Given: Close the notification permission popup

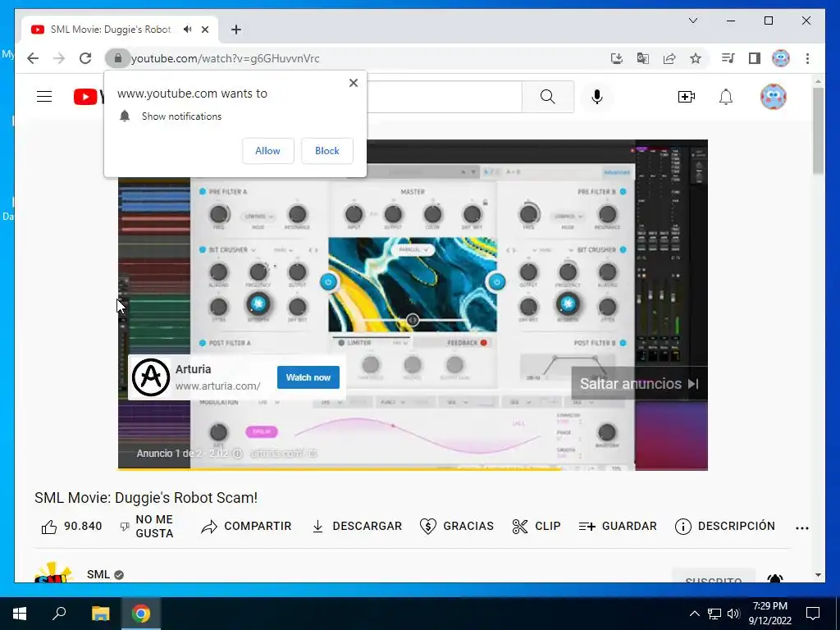Looking at the screenshot, I should pos(353,83).
